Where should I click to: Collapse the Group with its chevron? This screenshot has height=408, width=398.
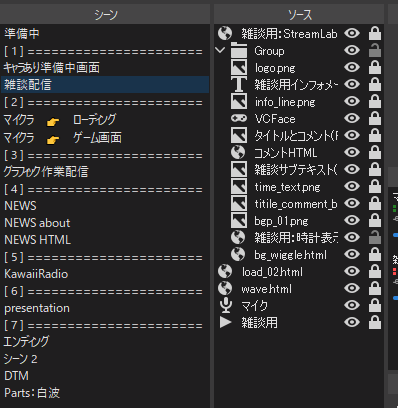220,50
